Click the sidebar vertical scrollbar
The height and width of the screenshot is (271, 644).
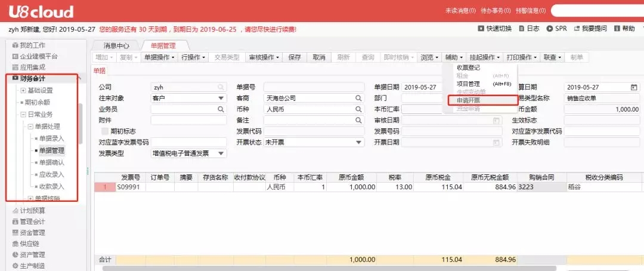[80, 124]
